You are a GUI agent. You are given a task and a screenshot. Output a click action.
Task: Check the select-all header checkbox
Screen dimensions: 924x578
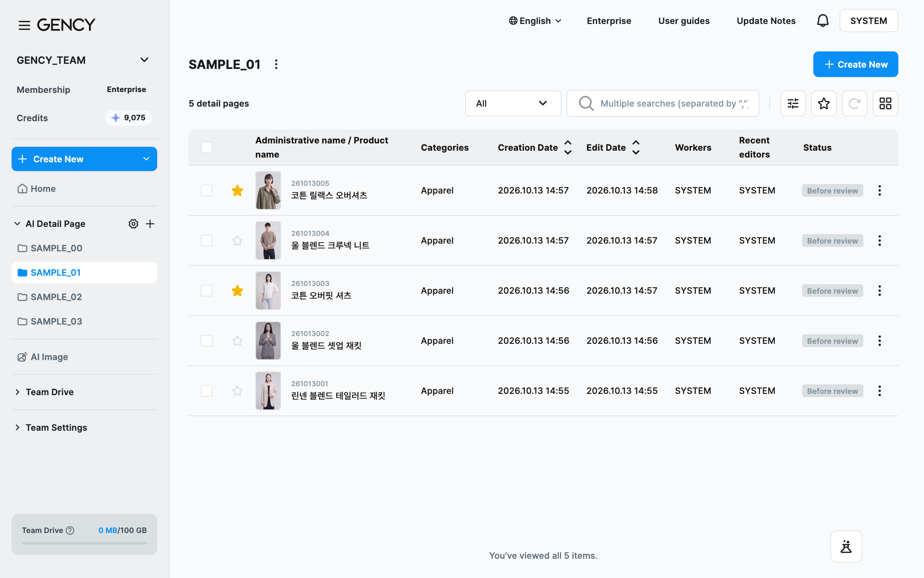(x=207, y=147)
